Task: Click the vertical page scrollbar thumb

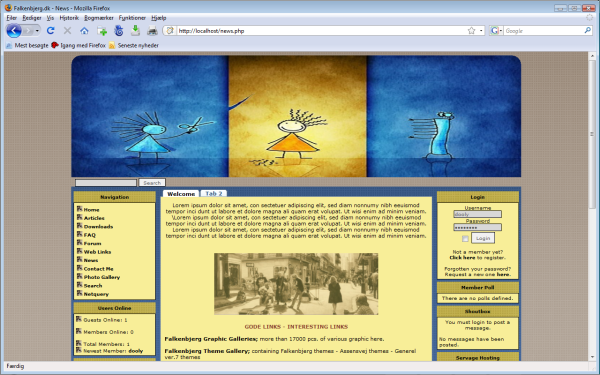Action: tap(592, 134)
